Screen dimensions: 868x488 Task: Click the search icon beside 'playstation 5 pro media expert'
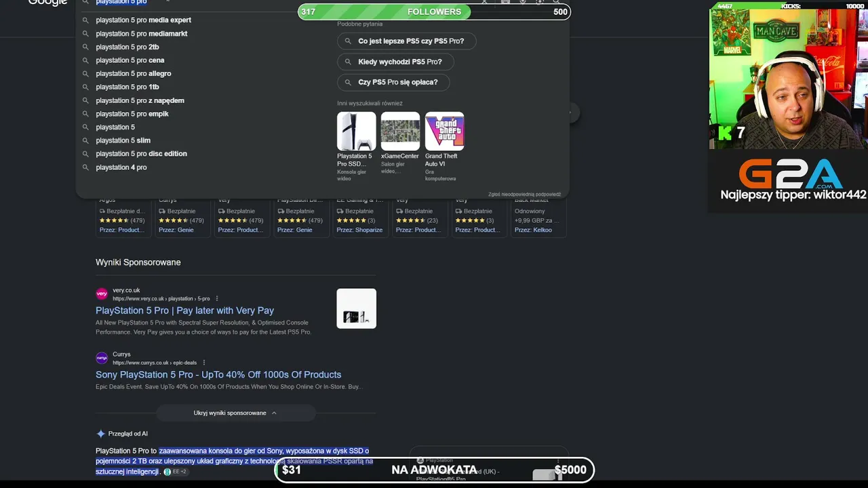pos(85,20)
